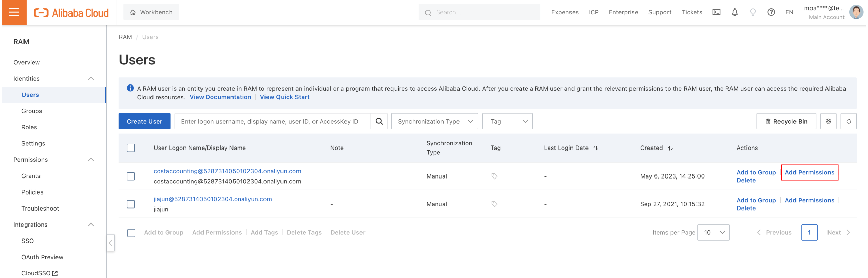The width and height of the screenshot is (868, 278).
Task: Open jiajun user logon name link
Action: point(213,199)
